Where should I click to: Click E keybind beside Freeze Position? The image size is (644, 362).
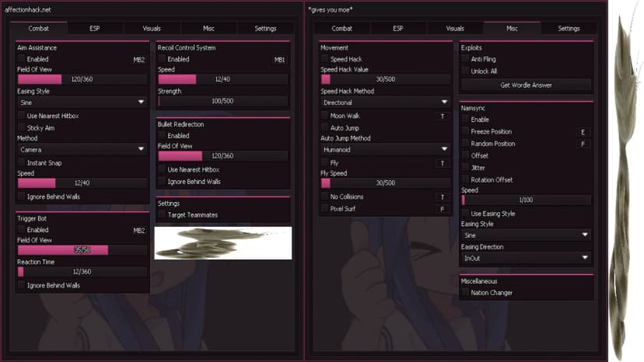[x=583, y=132]
